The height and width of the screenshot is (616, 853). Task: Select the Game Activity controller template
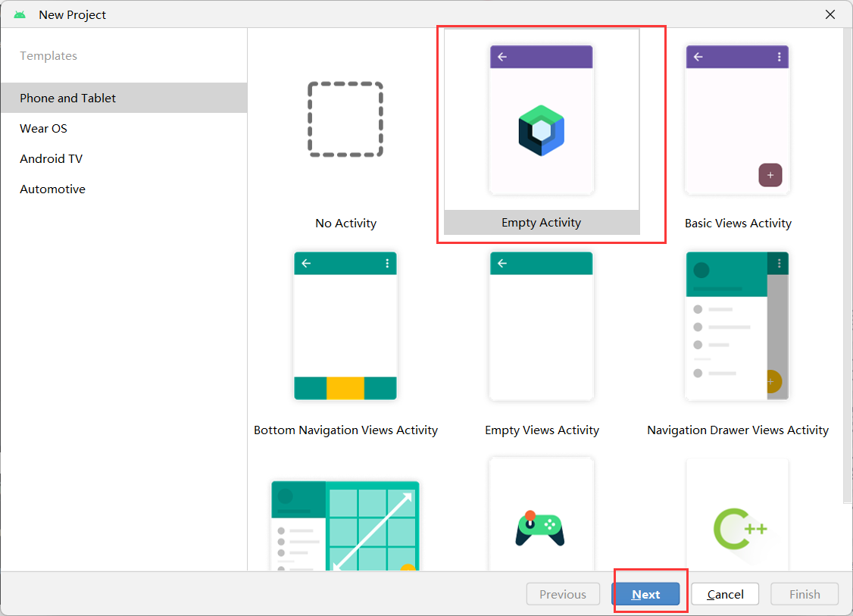pos(542,514)
